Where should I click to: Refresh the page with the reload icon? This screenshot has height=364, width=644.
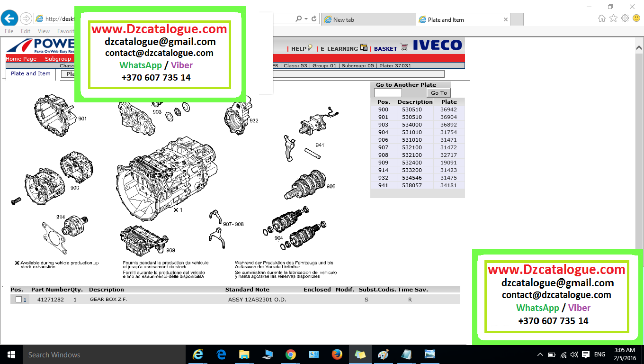[313, 19]
